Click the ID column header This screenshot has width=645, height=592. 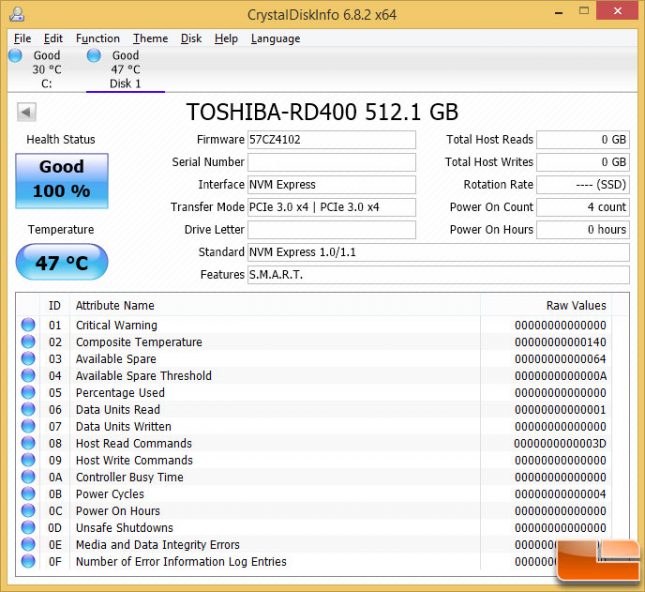[x=55, y=306]
